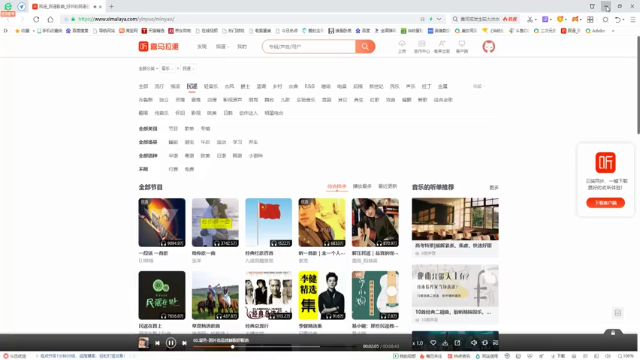The width and height of the screenshot is (640, 360).
Task: Click the browser undo close-tab icon
Action: pyautogui.click(x=618, y=19)
